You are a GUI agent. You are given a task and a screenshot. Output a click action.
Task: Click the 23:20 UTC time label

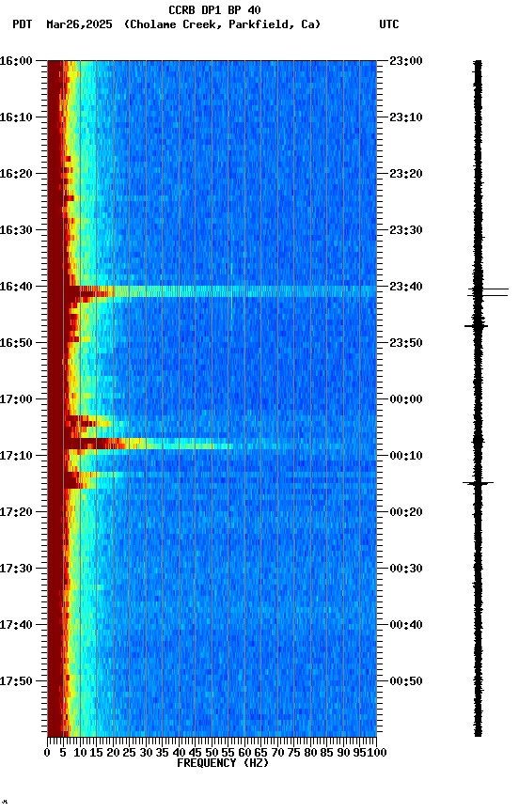406,174
